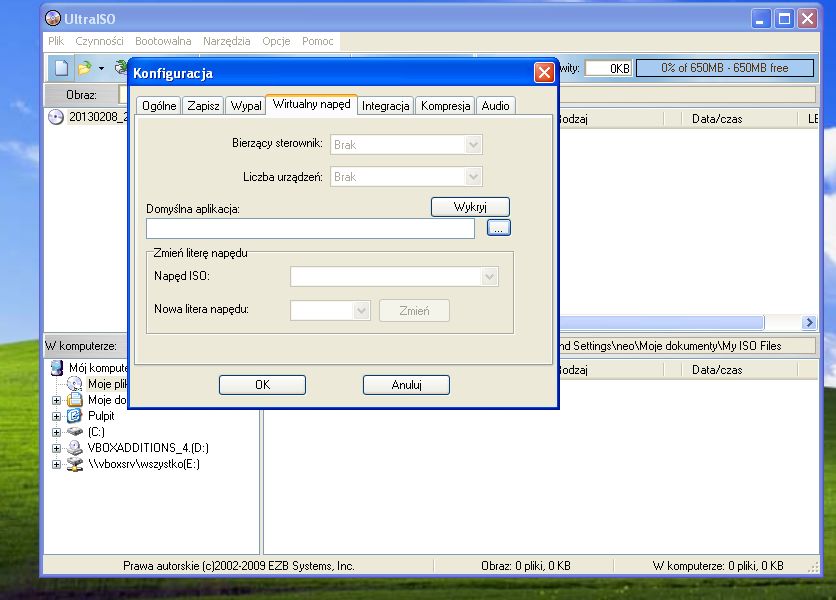Click the 'Prawa autorskie (c)2002-2009 EZB Systems' text

point(238,565)
